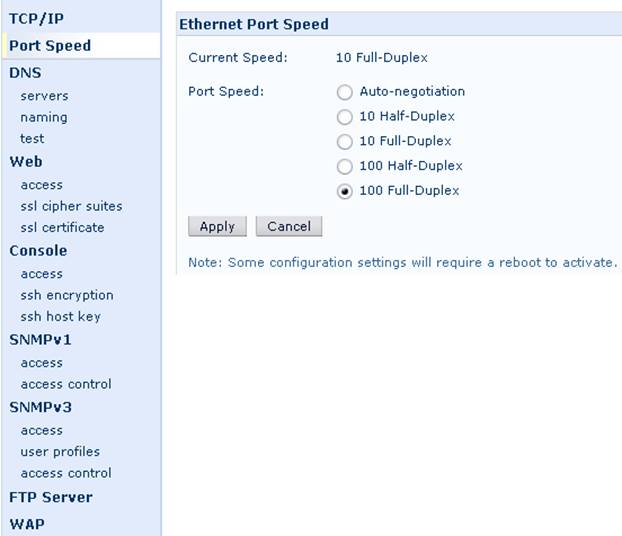Open access control under SNMPv1
Screen dimensions: 622x536
[66, 384]
